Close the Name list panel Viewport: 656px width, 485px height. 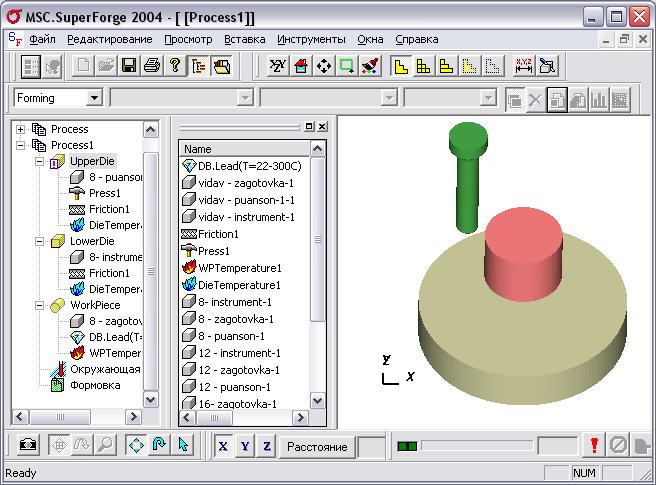click(x=322, y=126)
